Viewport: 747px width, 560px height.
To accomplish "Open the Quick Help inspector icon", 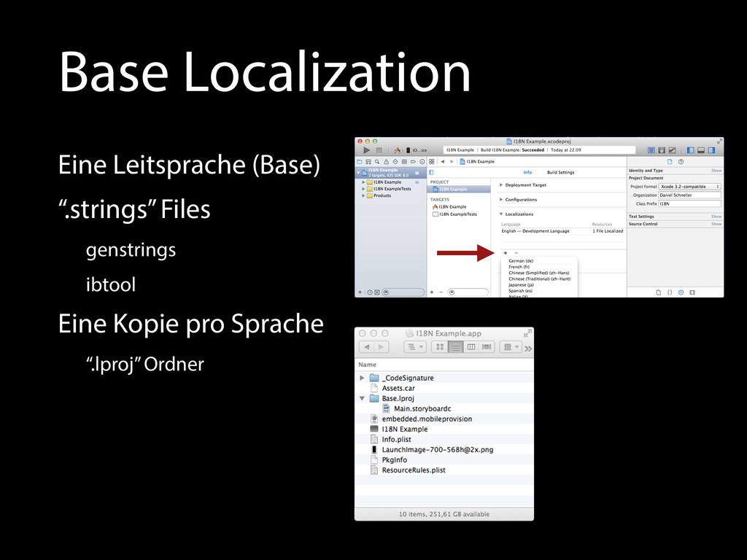I will [681, 161].
